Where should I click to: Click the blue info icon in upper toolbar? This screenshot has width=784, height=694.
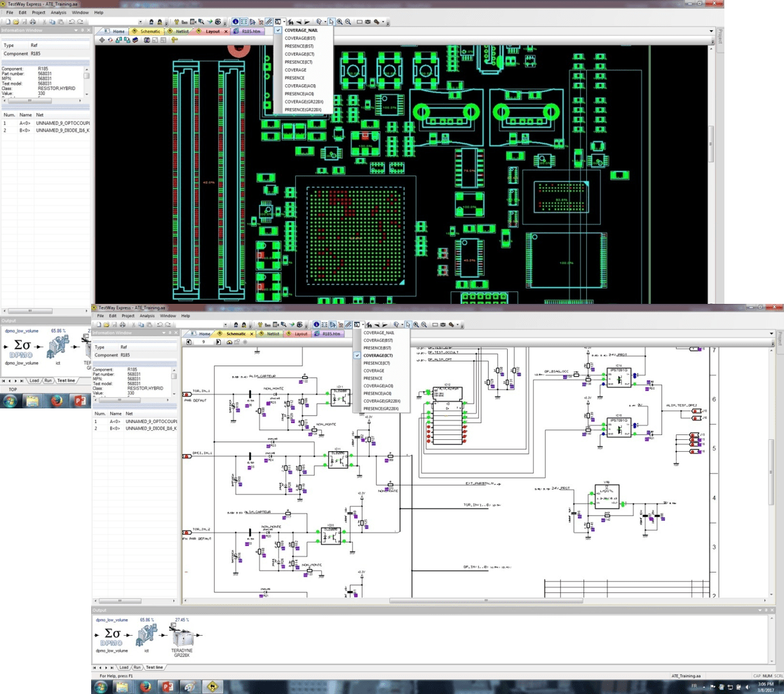(236, 22)
